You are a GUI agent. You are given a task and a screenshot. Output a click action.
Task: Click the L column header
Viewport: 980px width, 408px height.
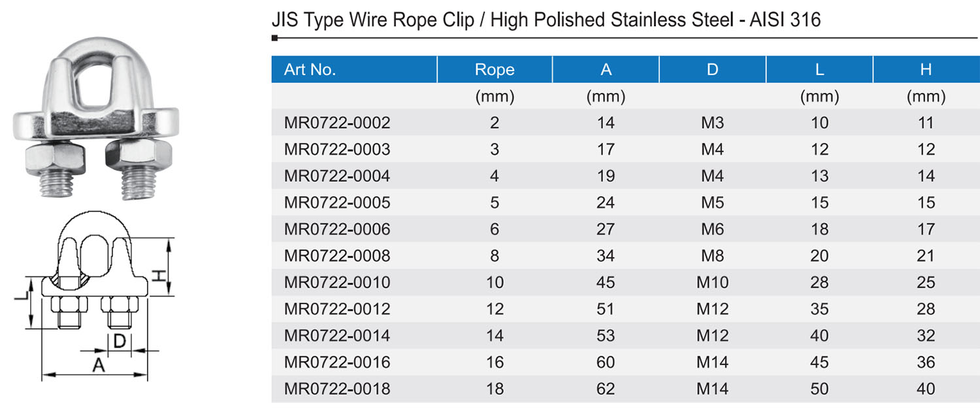click(x=819, y=70)
